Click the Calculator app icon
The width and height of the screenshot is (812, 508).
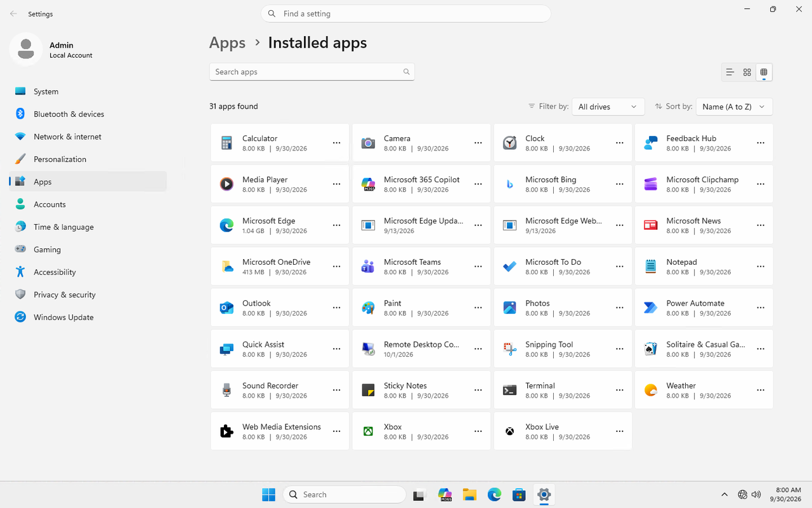(226, 143)
